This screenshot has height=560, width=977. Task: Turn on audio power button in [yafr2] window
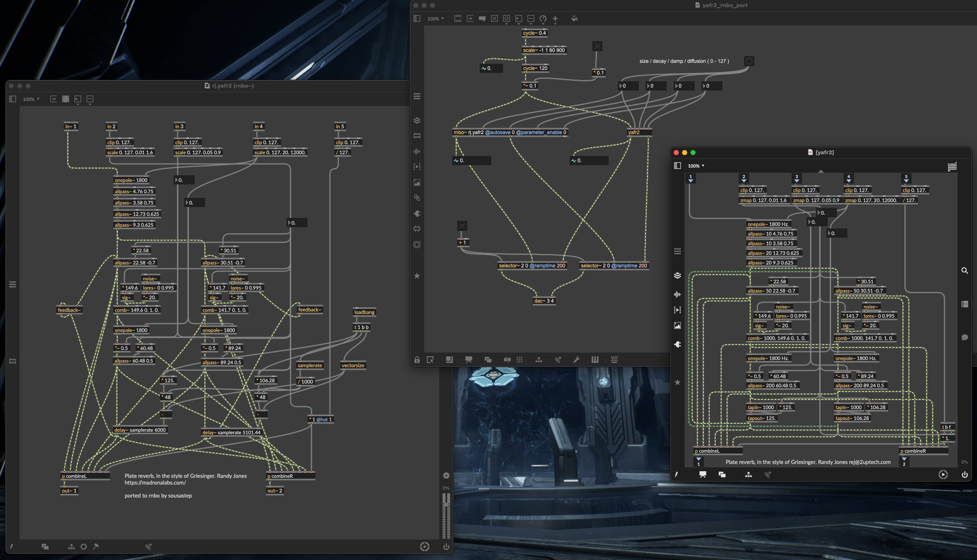[x=964, y=474]
